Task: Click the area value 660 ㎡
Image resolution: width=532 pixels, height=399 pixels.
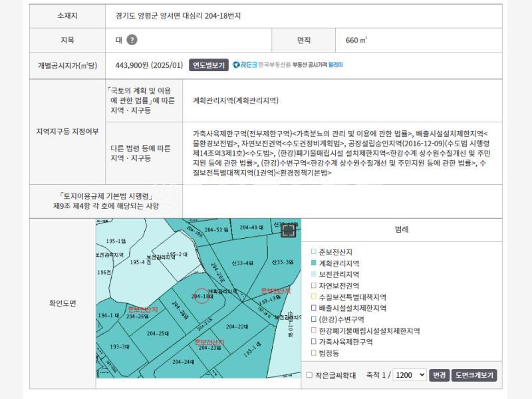Action: tap(356, 40)
